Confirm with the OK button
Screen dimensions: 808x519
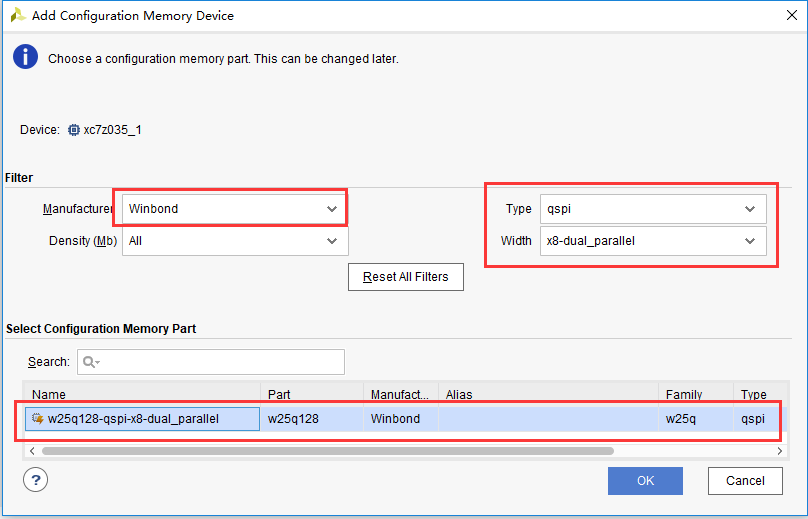[645, 481]
